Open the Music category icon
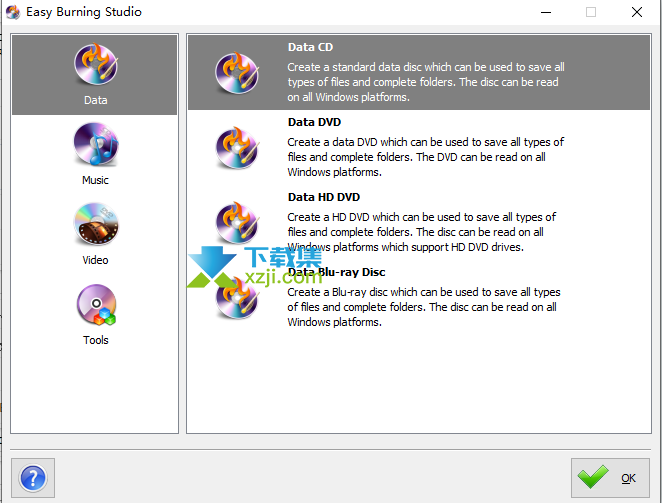This screenshot has height=503, width=662. tap(96, 144)
